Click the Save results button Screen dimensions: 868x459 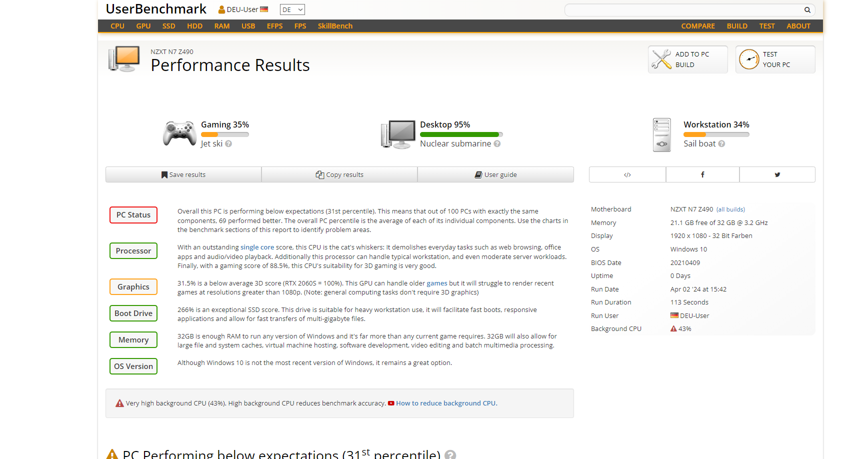tap(183, 174)
